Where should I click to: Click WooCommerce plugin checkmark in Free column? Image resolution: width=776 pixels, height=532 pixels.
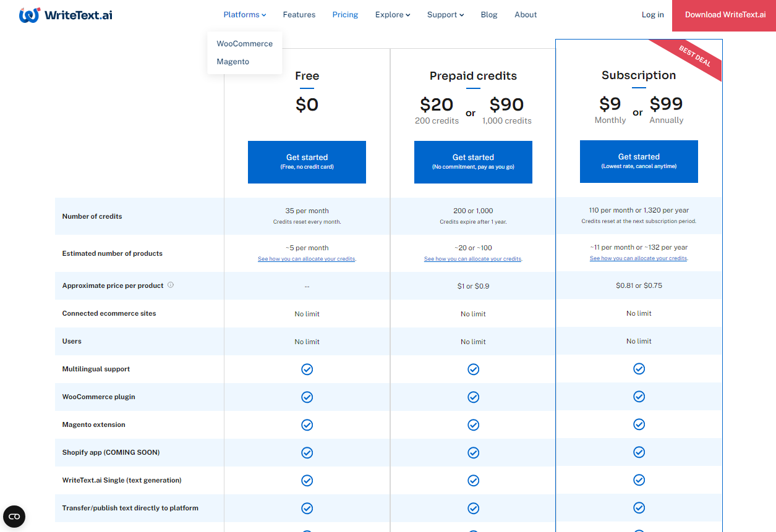(x=307, y=397)
